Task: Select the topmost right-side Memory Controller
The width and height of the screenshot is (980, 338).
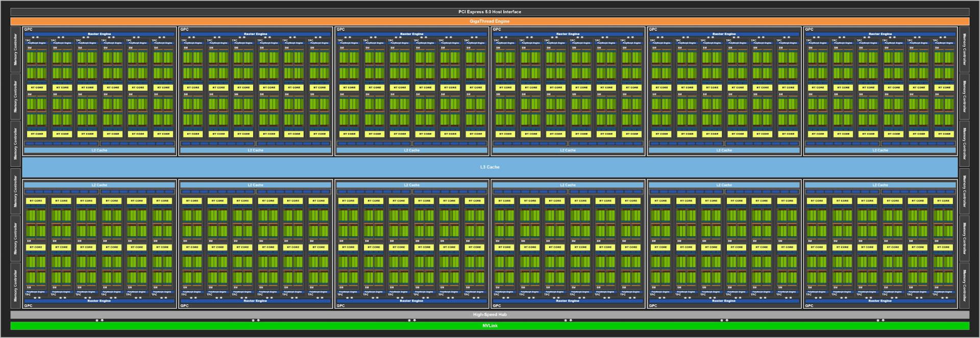Action: (x=964, y=50)
